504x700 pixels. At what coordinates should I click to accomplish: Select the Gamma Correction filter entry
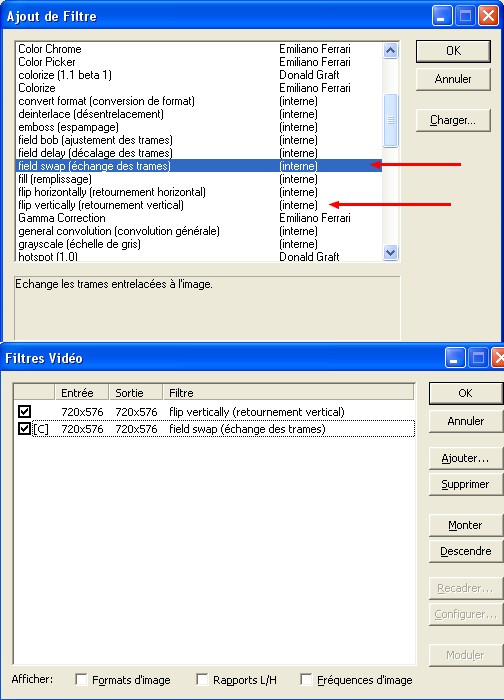[199, 218]
